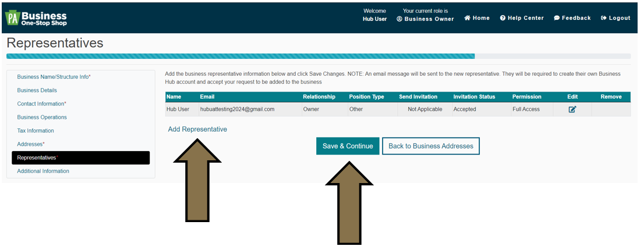644x246 pixels.
Task: Open Business Details in the sidebar
Action: pos(37,90)
